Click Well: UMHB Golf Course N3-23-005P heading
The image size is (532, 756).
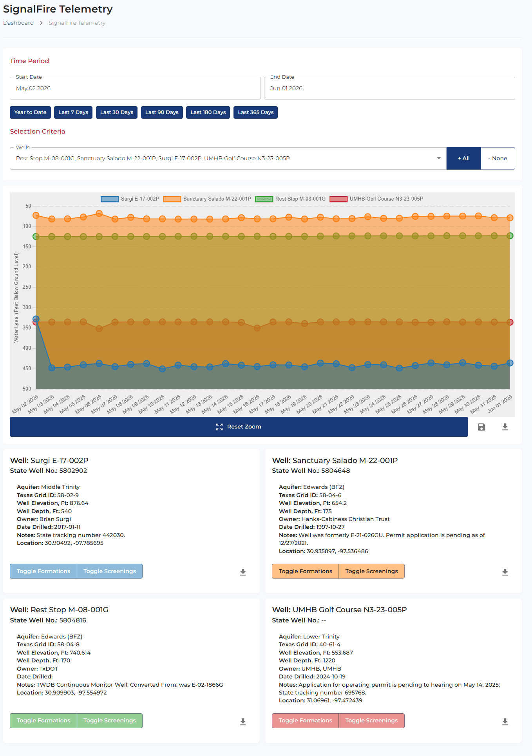[x=340, y=610]
